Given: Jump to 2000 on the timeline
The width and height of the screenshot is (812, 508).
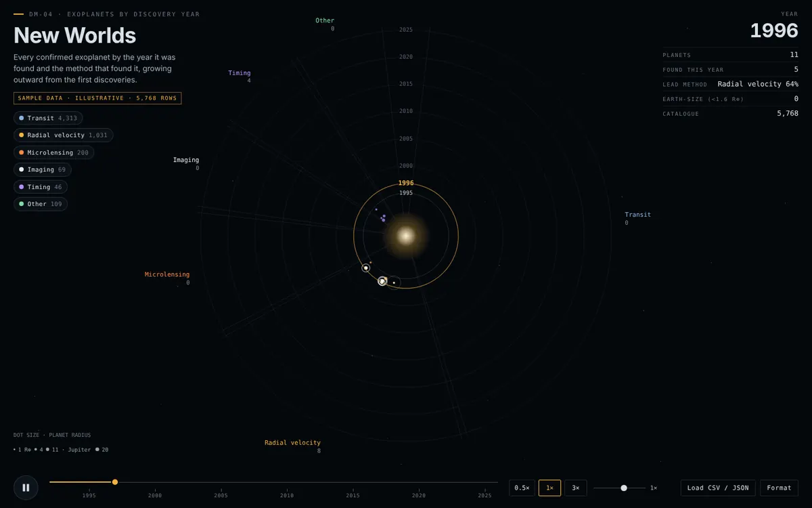Looking at the screenshot, I should (x=155, y=495).
